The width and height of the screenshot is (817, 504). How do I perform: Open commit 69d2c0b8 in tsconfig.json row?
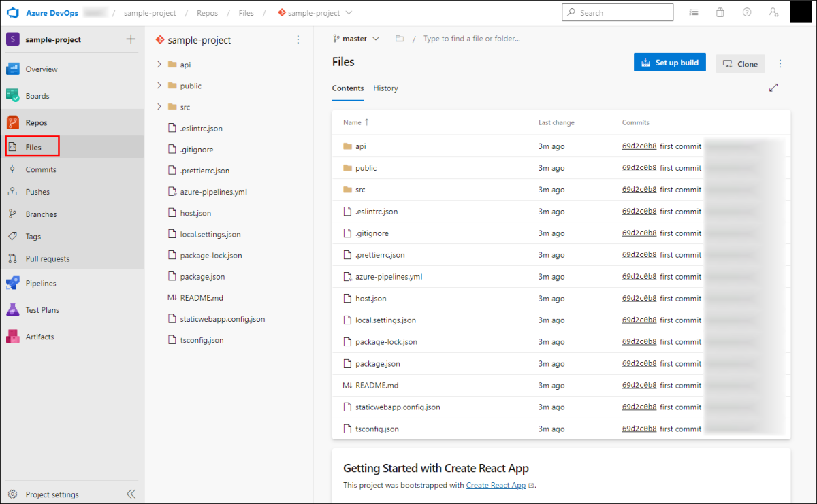(639, 429)
